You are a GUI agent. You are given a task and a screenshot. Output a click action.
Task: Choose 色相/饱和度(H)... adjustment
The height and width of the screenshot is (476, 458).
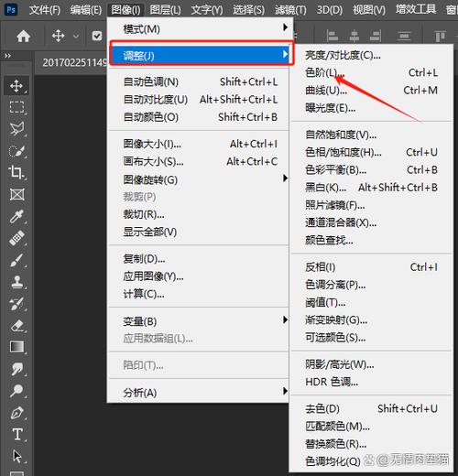[x=371, y=152]
